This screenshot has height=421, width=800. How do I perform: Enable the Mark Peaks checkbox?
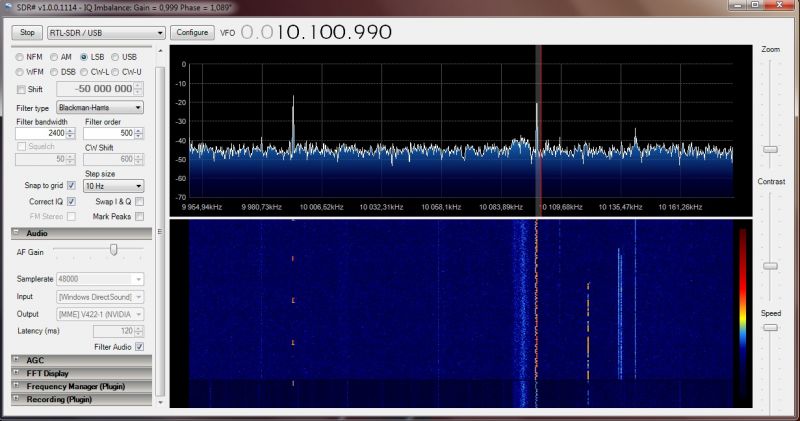[x=139, y=216]
